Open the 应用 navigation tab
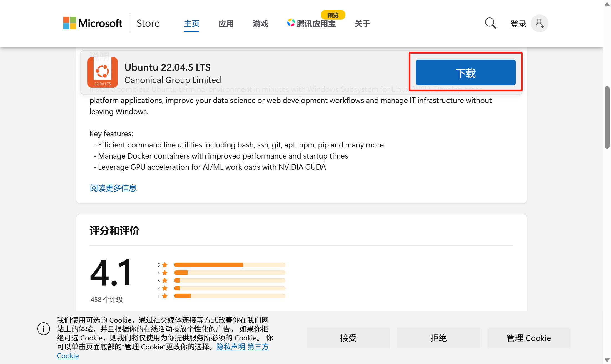The height and width of the screenshot is (364, 611). tap(226, 24)
